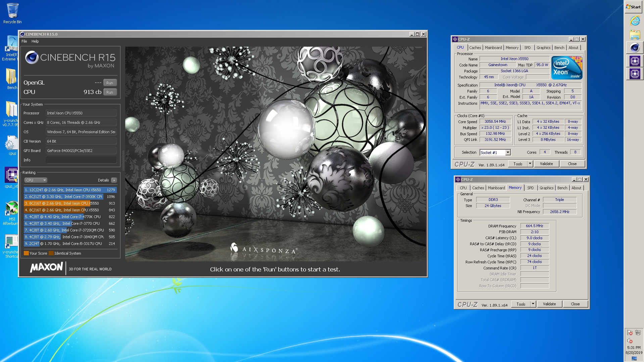The width and height of the screenshot is (644, 362).
Task: Click Core Speed value 3058.54 MHz
Action: pyautogui.click(x=495, y=121)
